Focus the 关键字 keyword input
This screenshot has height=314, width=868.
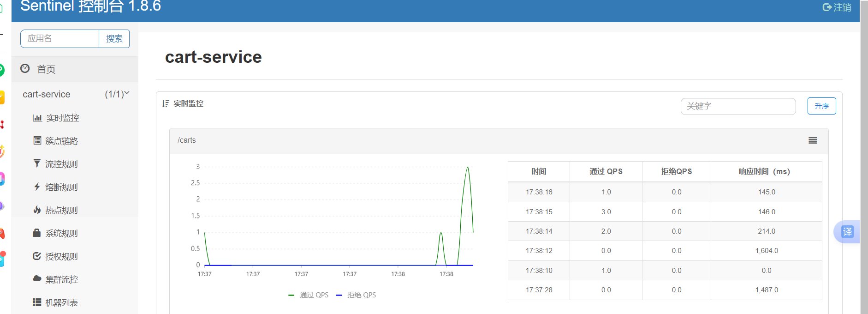point(738,106)
